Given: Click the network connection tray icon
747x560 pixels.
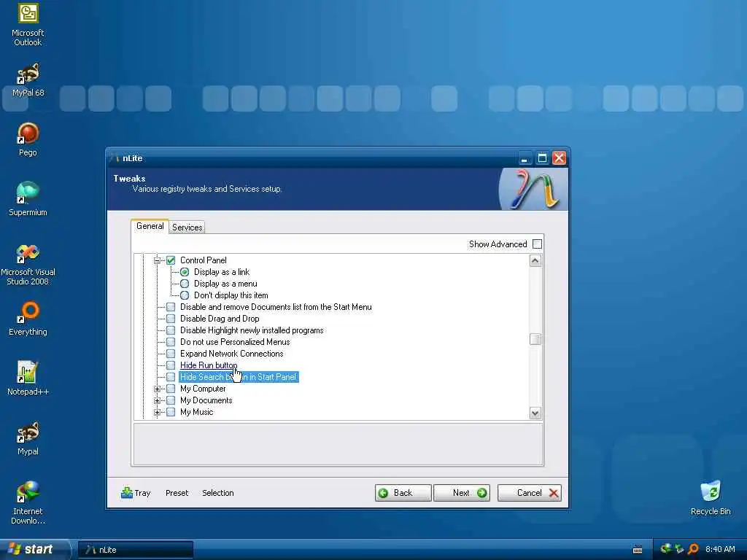Looking at the screenshot, I should click(679, 549).
